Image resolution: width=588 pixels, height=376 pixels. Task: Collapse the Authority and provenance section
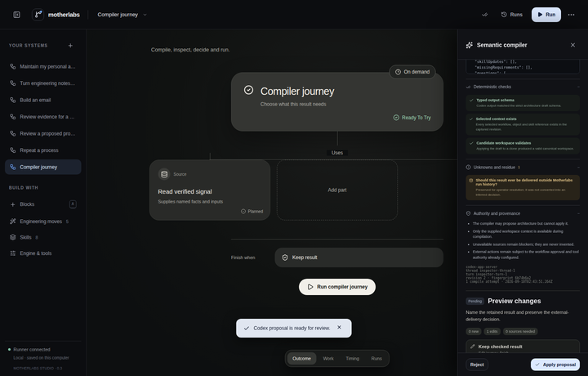coord(578,213)
